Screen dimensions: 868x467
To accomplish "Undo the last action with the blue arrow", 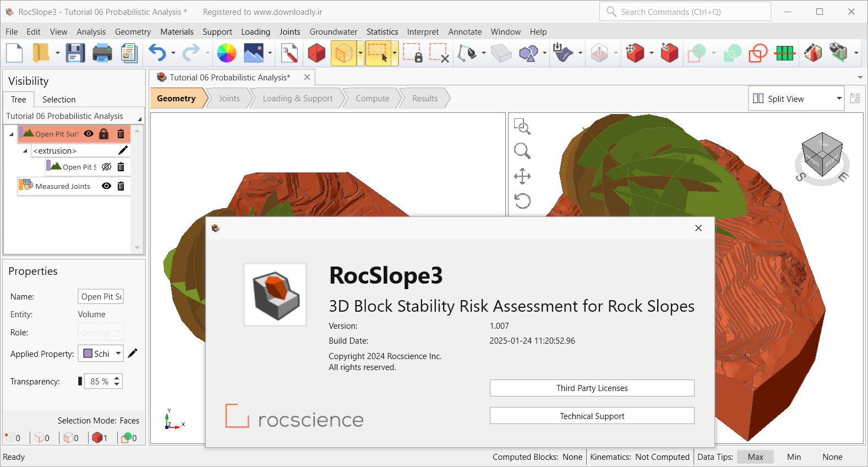I will [157, 53].
